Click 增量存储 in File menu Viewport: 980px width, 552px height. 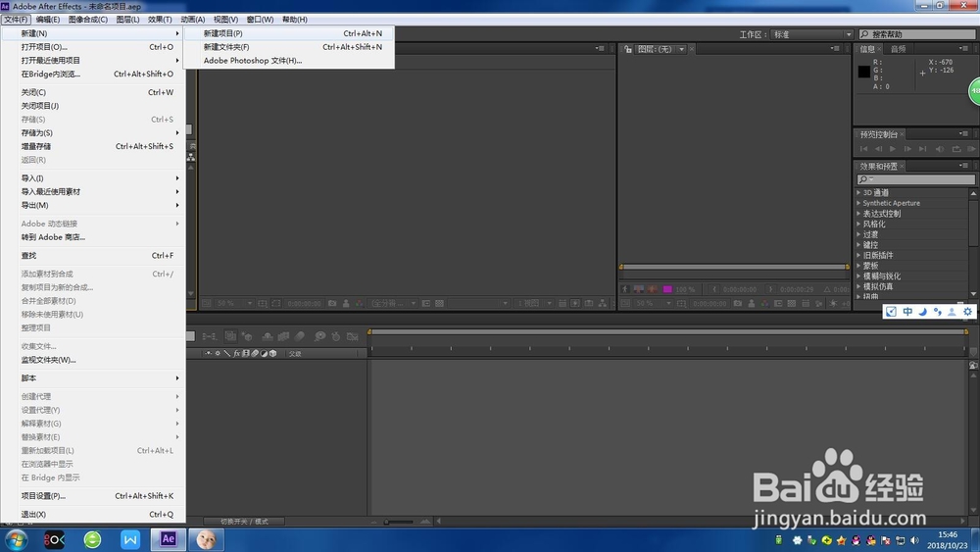pyautogui.click(x=92, y=146)
